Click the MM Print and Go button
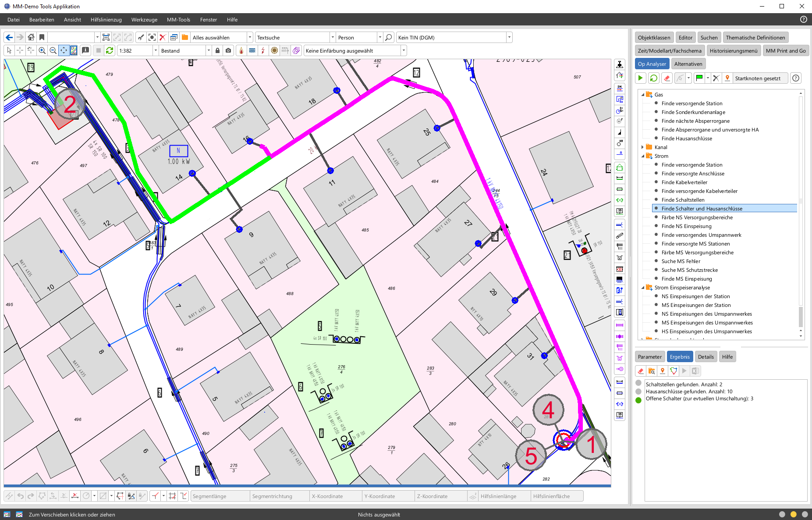Image resolution: width=812 pixels, height=520 pixels. click(x=786, y=50)
